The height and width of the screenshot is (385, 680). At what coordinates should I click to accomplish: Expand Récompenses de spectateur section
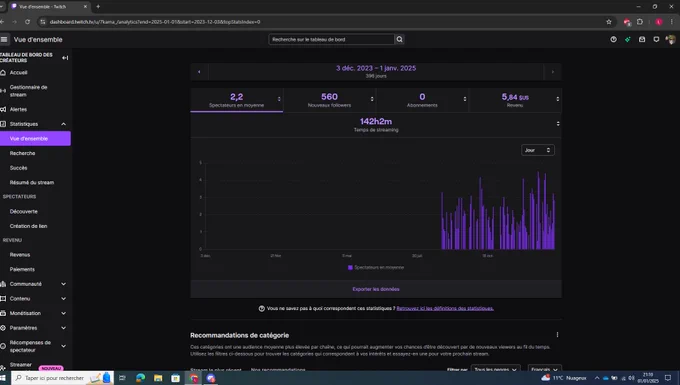point(64,346)
